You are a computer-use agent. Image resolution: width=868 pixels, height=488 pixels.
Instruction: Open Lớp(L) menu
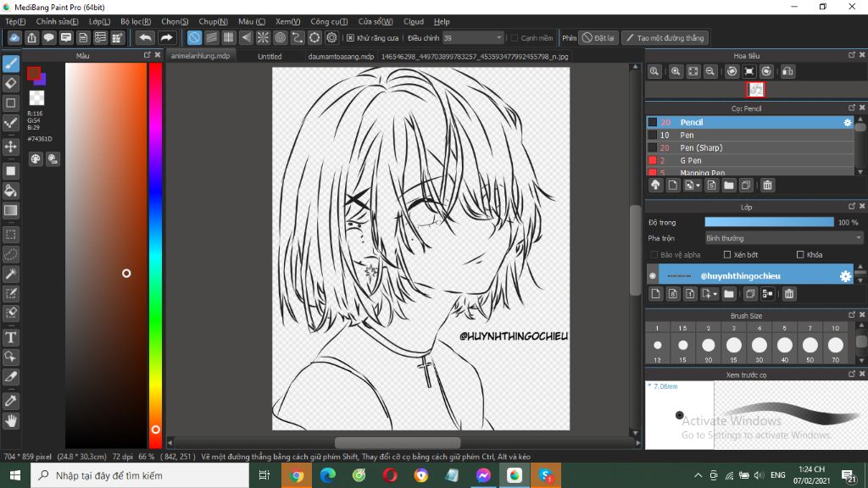coord(100,21)
